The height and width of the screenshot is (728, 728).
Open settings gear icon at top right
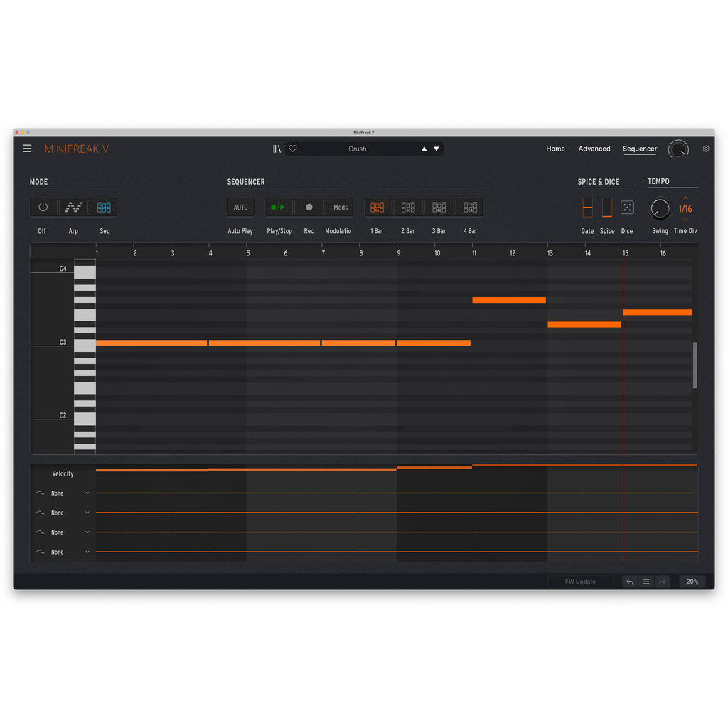[x=706, y=149]
